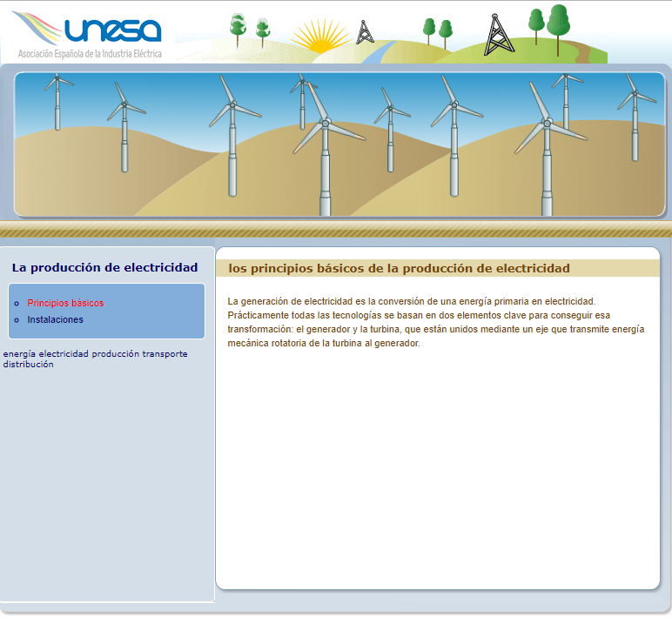Click the Asociación Española de la Industria Eléctrica tagline
The width and height of the screenshot is (672, 617).
pyautogui.click(x=90, y=54)
